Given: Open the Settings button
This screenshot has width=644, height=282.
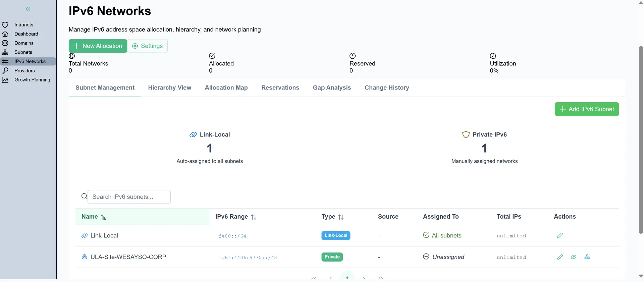Looking at the screenshot, I should 148,46.
